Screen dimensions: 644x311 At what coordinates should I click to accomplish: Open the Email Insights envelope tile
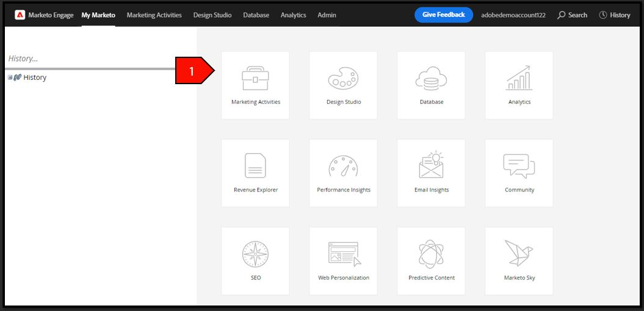(x=431, y=173)
